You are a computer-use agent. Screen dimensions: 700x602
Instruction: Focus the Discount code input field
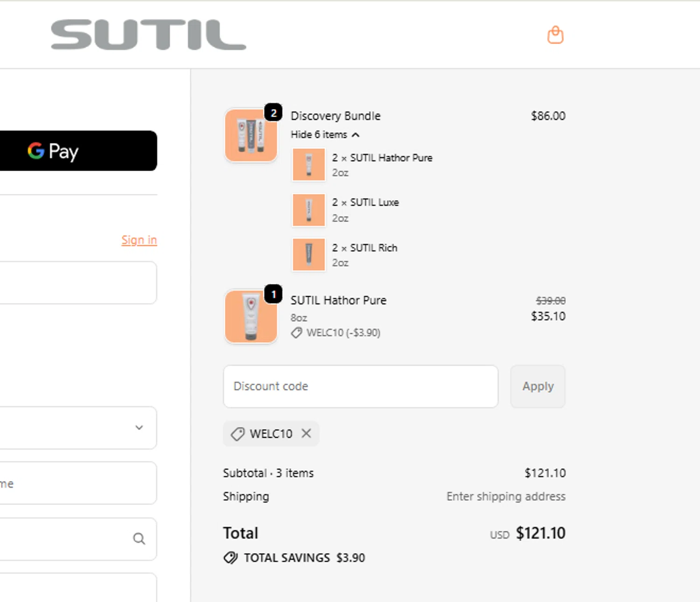tap(361, 387)
